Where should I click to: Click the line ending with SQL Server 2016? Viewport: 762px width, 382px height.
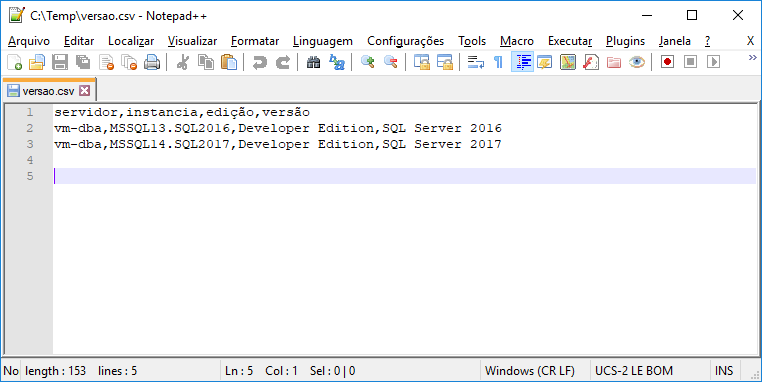point(278,128)
